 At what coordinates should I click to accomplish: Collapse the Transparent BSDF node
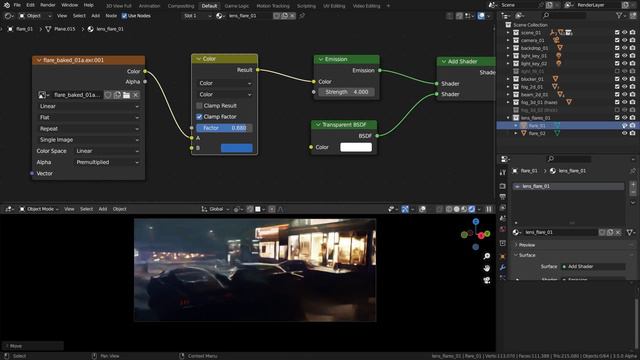point(318,124)
